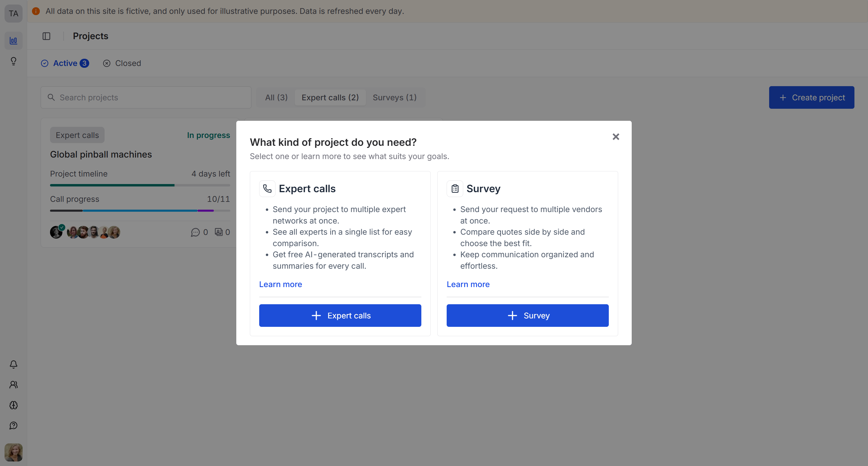Open the lightbulb insights icon
The width and height of the screenshot is (868, 466).
coord(14,61)
